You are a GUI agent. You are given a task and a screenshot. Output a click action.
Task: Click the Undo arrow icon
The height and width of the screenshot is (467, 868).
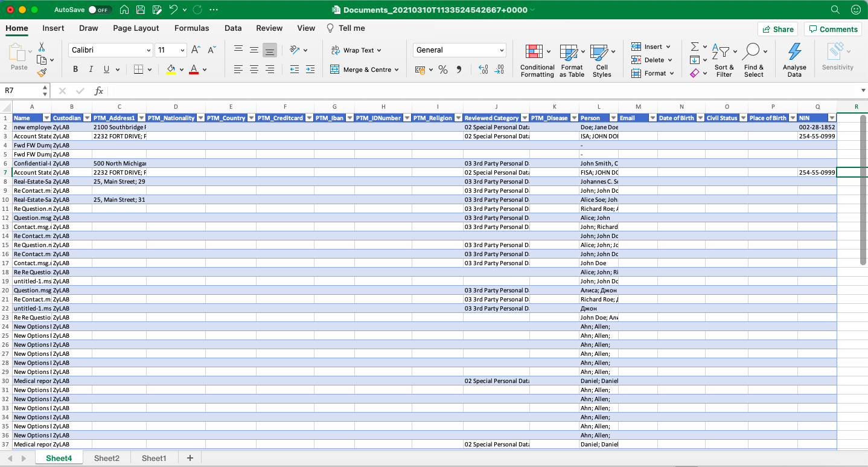click(x=174, y=10)
